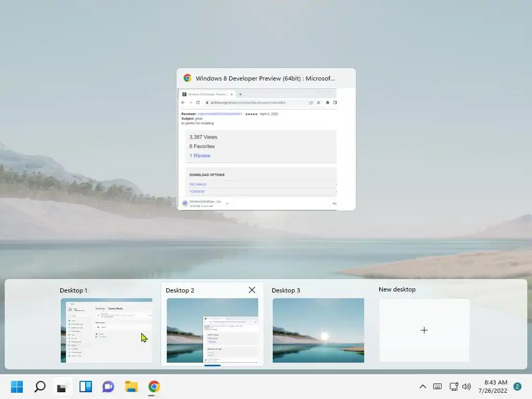This screenshot has height=399, width=532.
Task: Click the 1 Review link
Action: pos(200,156)
